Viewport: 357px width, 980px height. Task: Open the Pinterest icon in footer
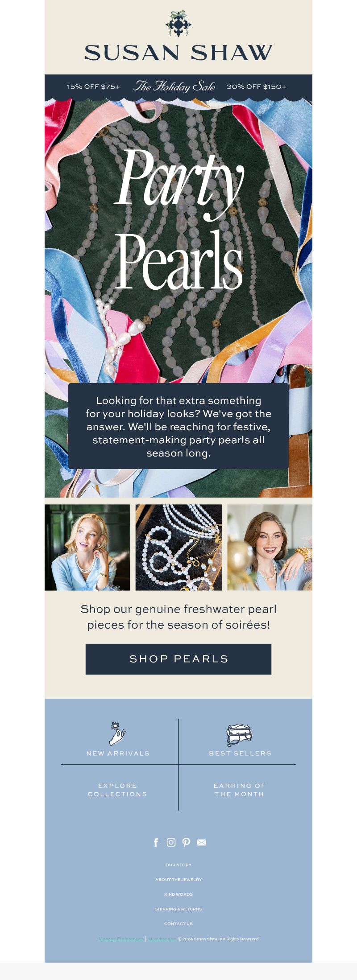(x=186, y=842)
